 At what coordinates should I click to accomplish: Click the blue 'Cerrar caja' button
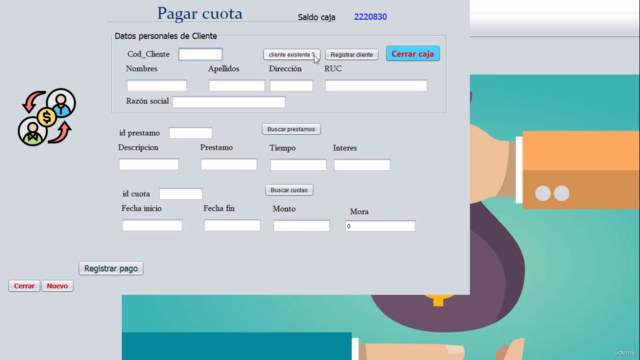tap(413, 53)
